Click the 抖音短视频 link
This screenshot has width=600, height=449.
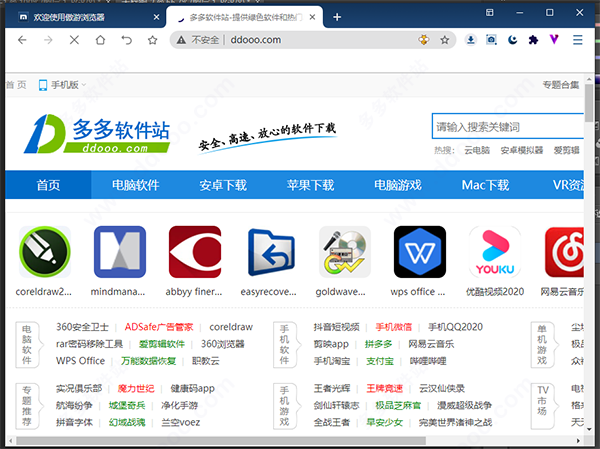[336, 327]
